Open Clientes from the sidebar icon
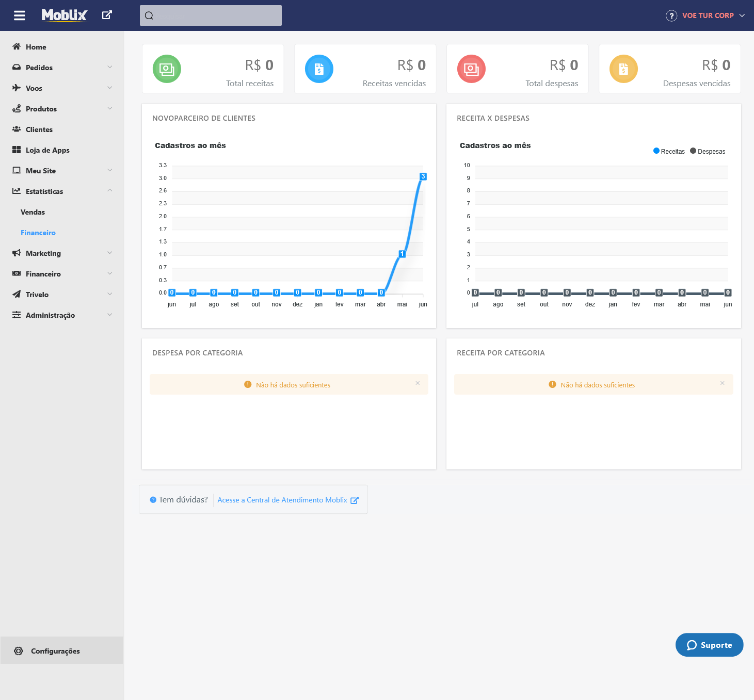This screenshot has height=700, width=754. 17,129
